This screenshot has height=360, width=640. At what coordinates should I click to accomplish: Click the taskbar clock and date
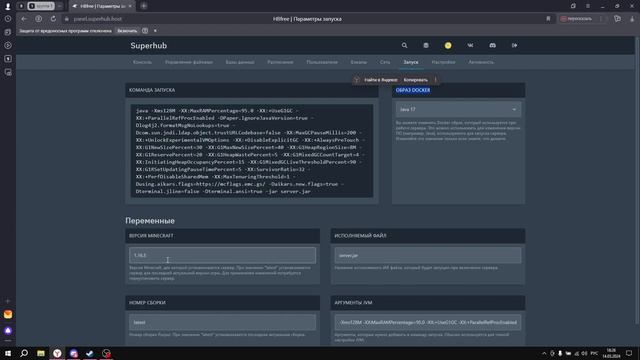pyautogui.click(x=611, y=353)
